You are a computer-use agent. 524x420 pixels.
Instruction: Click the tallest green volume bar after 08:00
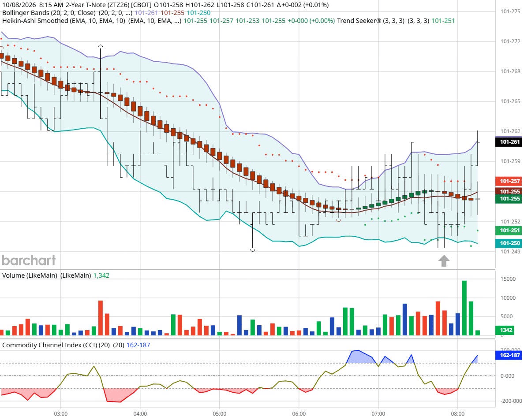coord(464,308)
